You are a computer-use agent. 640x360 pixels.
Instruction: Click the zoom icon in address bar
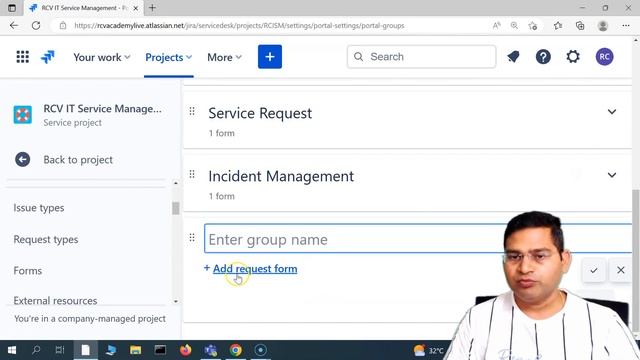point(514,25)
